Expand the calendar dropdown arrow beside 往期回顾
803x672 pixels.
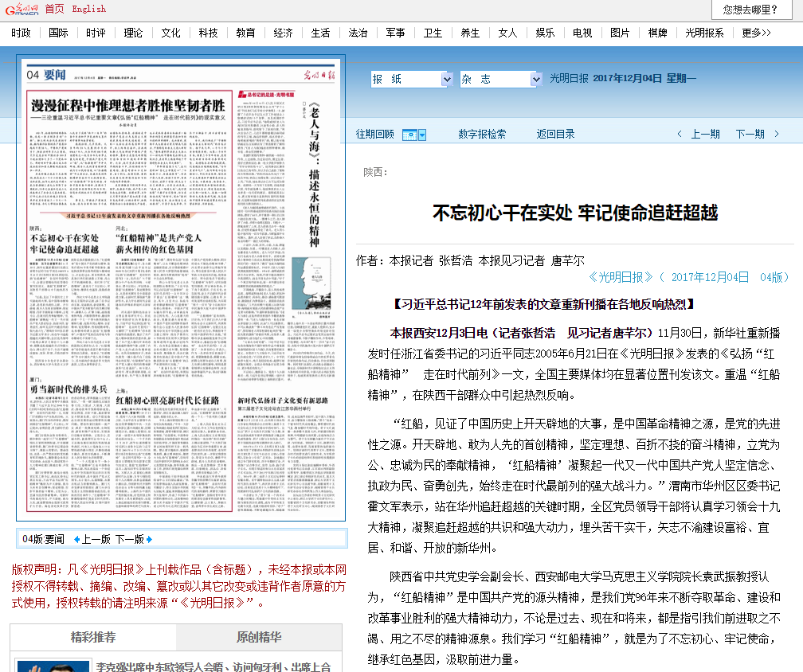click(422, 135)
